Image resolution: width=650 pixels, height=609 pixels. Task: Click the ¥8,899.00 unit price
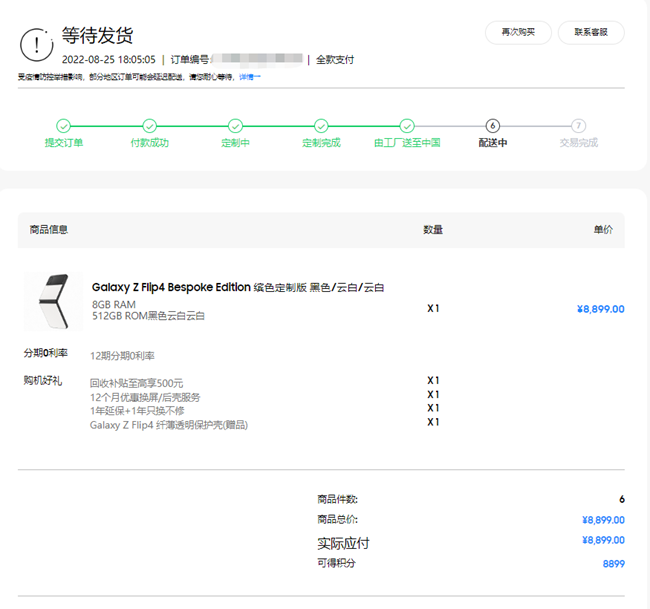pyautogui.click(x=600, y=309)
